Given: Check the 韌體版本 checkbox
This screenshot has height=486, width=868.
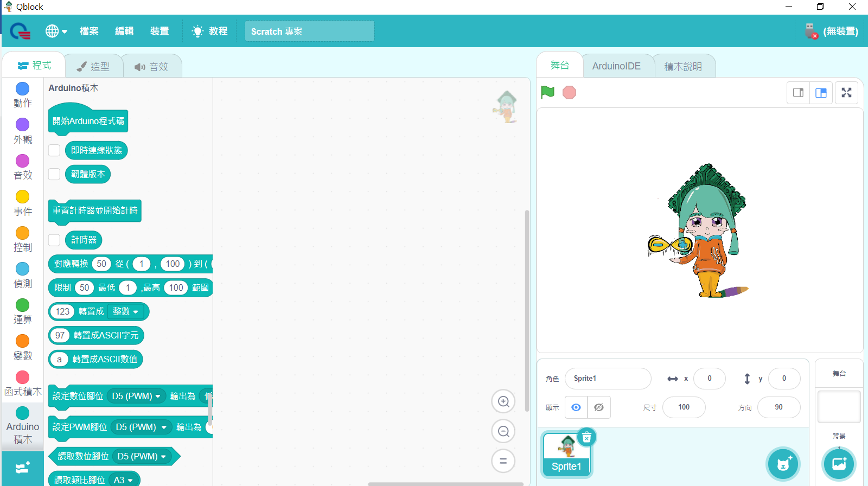Looking at the screenshot, I should (x=54, y=174).
